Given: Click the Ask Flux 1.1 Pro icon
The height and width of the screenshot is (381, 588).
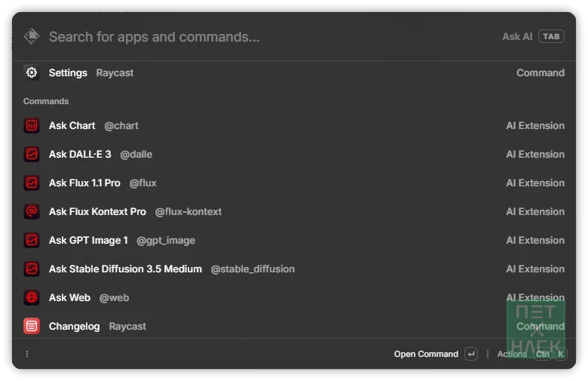Looking at the screenshot, I should (32, 183).
